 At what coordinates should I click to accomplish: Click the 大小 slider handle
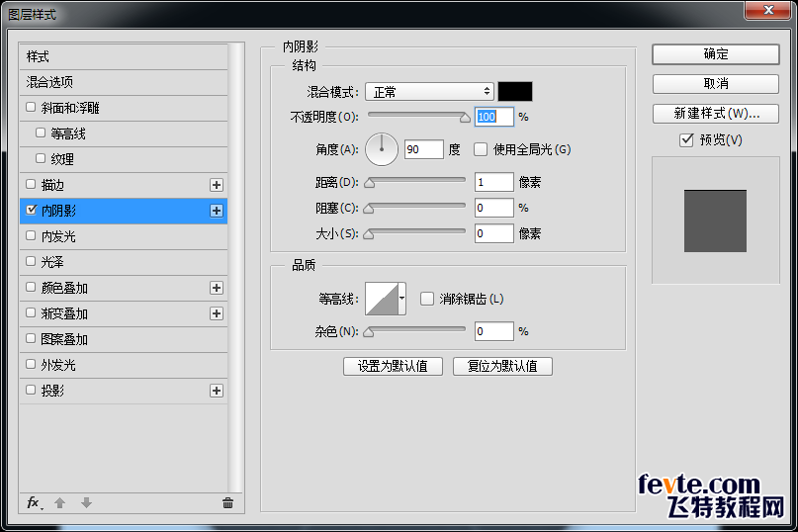pyautogui.click(x=369, y=234)
